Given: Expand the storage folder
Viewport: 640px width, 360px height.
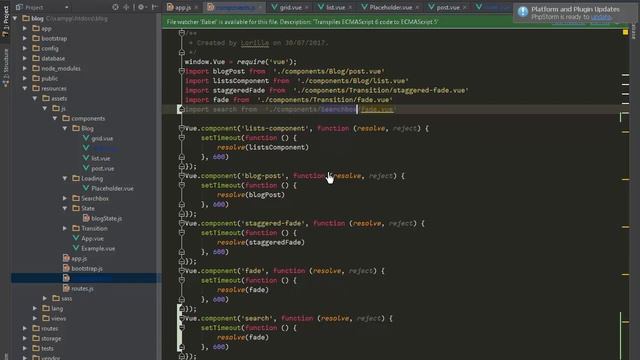Looking at the screenshot, I should point(25,338).
